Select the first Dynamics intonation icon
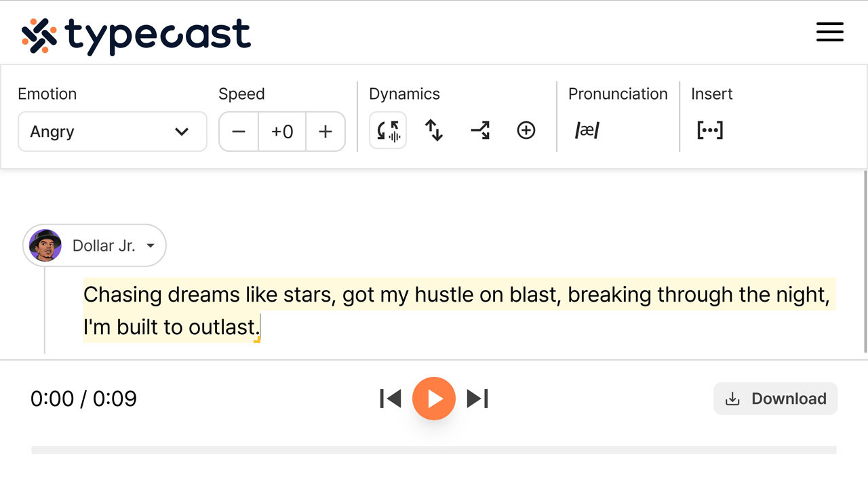Image resolution: width=868 pixels, height=488 pixels. [x=387, y=131]
